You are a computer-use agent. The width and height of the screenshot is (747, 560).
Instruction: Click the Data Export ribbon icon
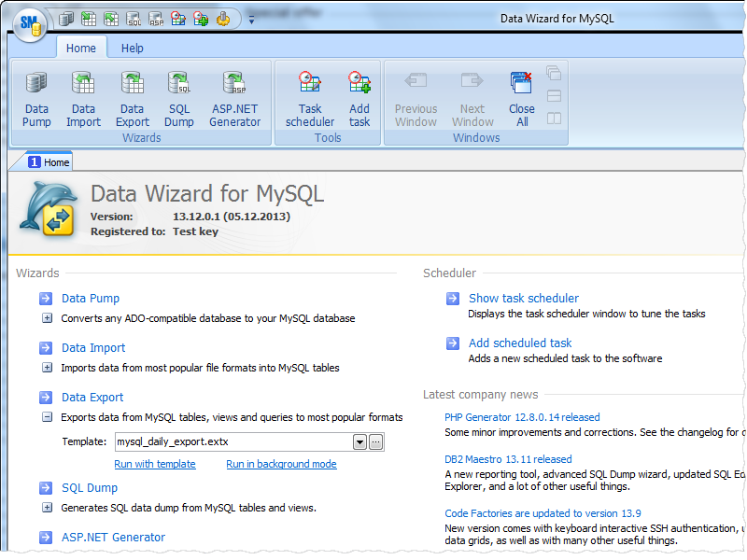(x=132, y=99)
